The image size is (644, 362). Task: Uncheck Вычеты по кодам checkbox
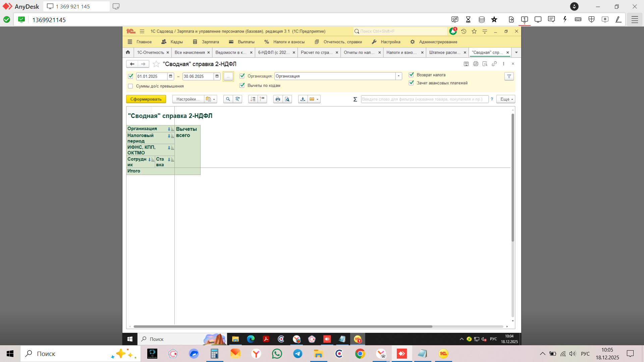pyautogui.click(x=242, y=85)
